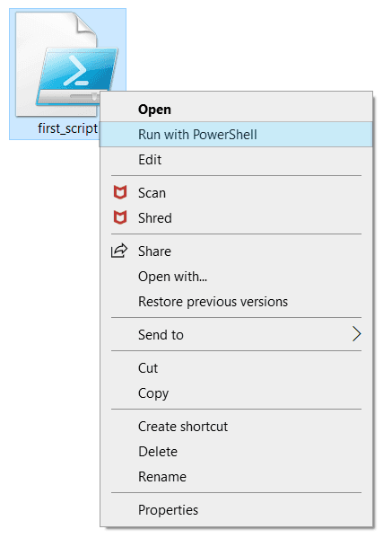
Task: Click the Scan menu entry
Action: pyautogui.click(x=236, y=193)
